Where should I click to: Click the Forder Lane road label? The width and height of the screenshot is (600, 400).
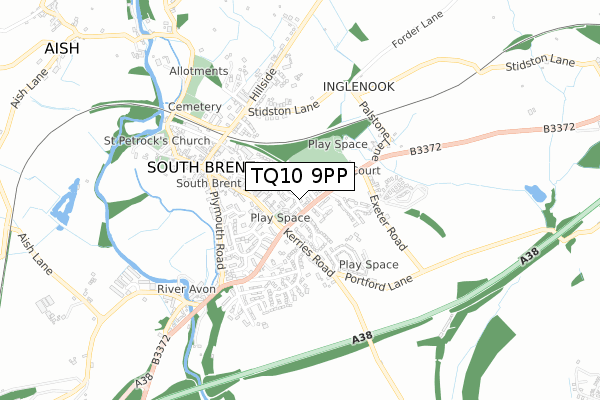(x=417, y=29)
